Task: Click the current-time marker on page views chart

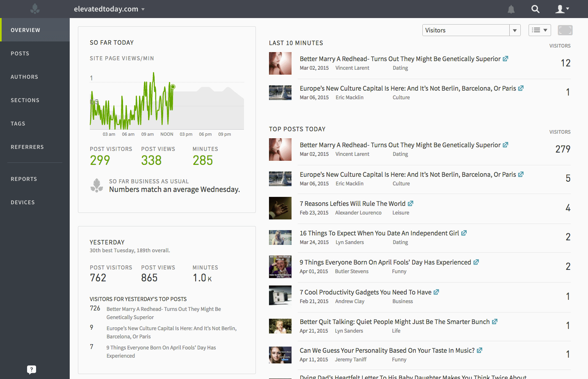Action: pyautogui.click(x=173, y=87)
